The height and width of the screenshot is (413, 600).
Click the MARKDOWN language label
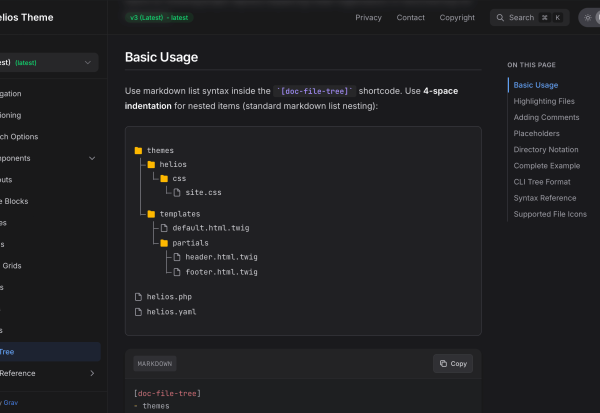pyautogui.click(x=155, y=364)
